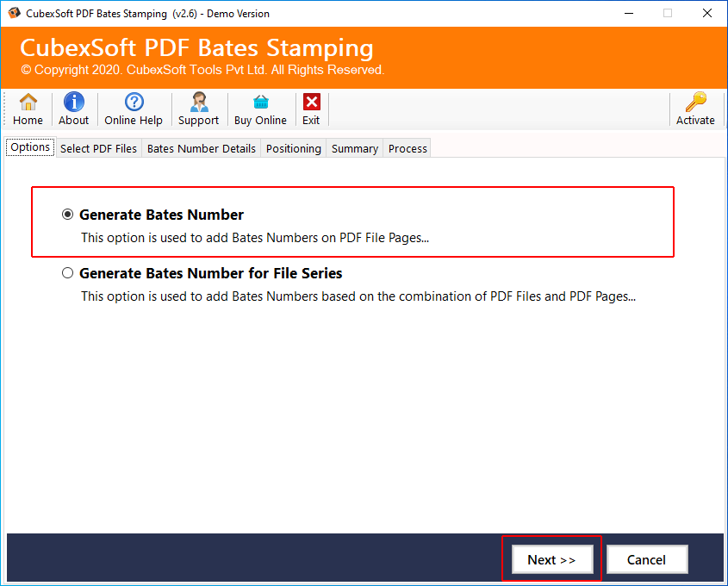Open the About info icon
The width and height of the screenshot is (728, 586).
tap(74, 103)
